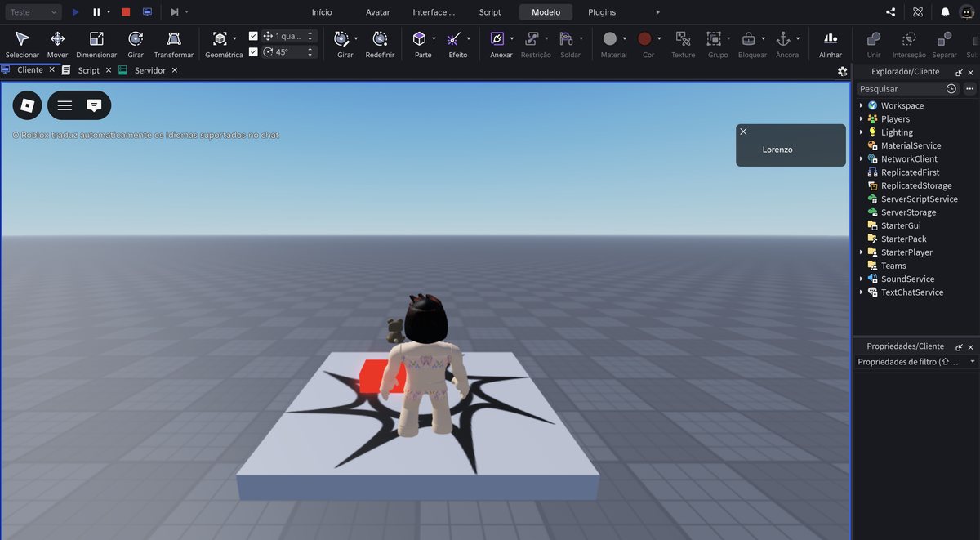Stop the test with red square
This screenshot has width=980, height=540.
(126, 12)
